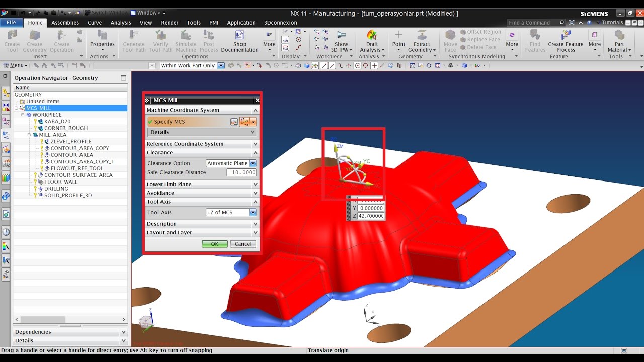Image resolution: width=644 pixels, height=362 pixels.
Task: Expand the Dependencies panel in navigator
Action: (x=70, y=332)
